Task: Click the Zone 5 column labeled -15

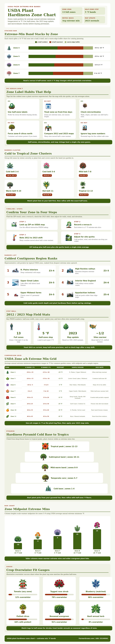Action: [18, 546]
